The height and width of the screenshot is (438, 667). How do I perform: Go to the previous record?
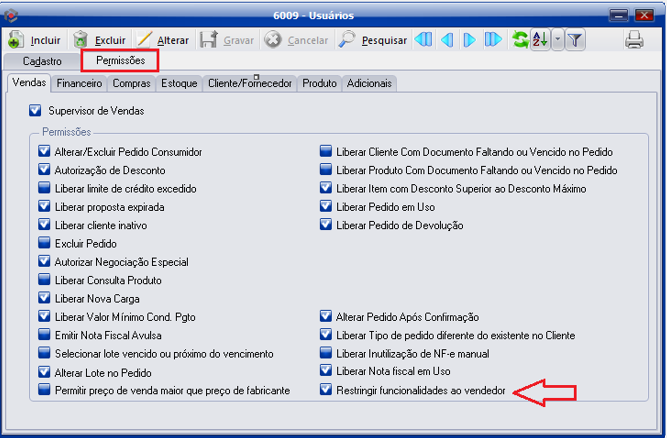point(446,40)
